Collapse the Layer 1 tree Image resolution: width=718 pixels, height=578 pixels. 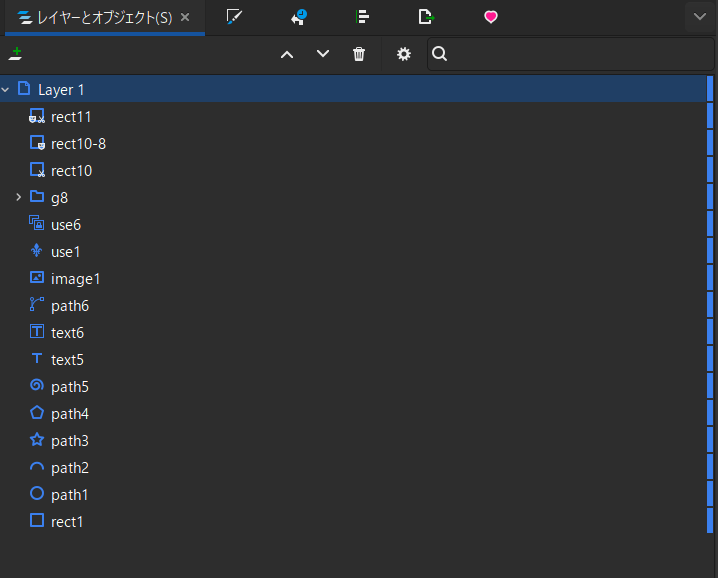coord(6,90)
